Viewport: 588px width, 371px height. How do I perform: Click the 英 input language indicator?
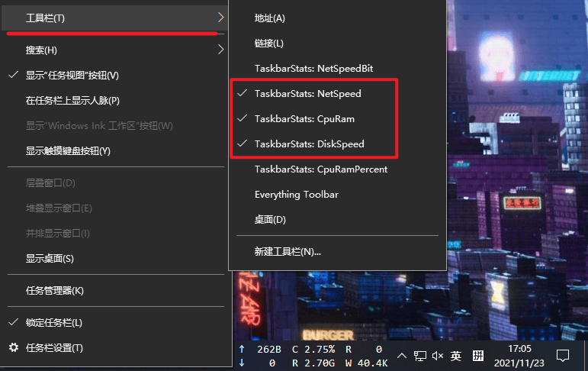click(x=455, y=356)
